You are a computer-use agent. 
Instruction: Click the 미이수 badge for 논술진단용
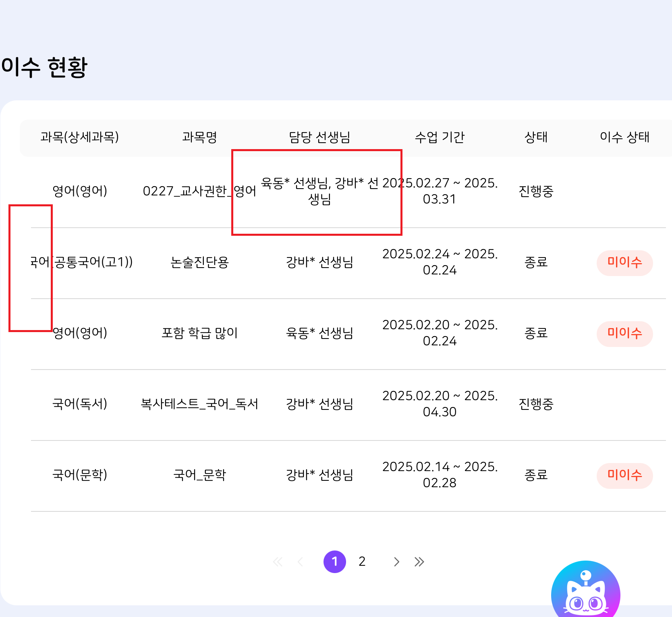pos(624,263)
